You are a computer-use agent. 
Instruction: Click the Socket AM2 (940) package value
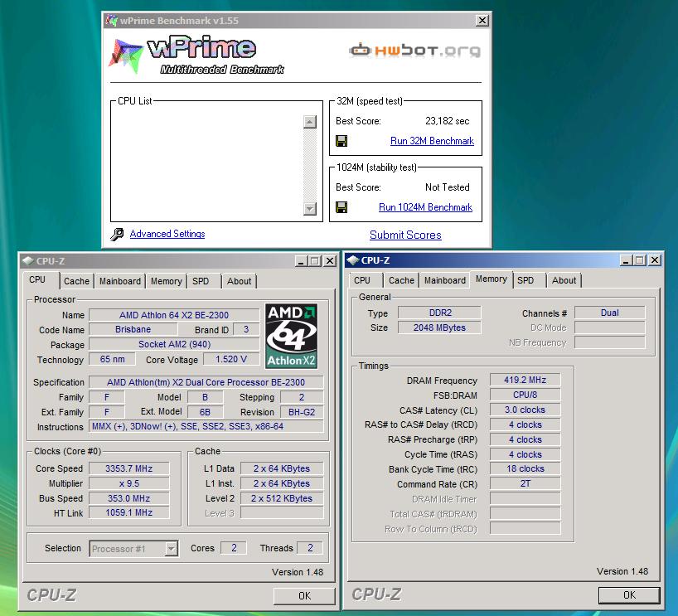tap(174, 344)
